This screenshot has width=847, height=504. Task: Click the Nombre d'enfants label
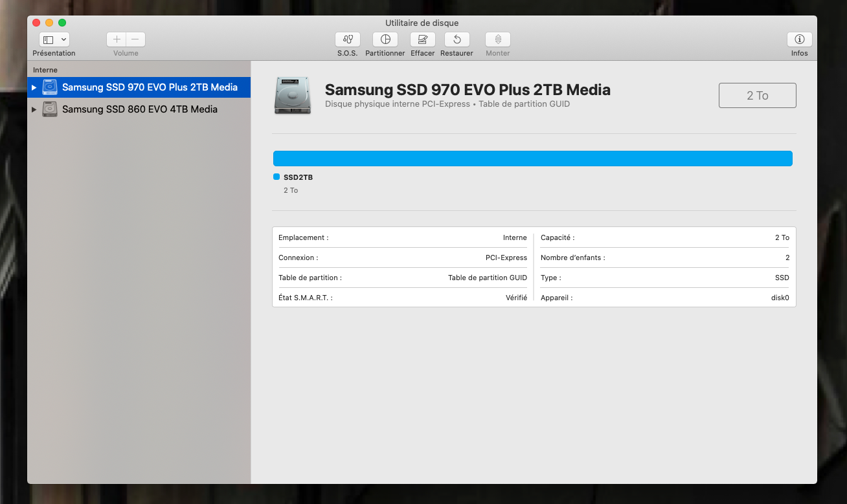tap(573, 257)
